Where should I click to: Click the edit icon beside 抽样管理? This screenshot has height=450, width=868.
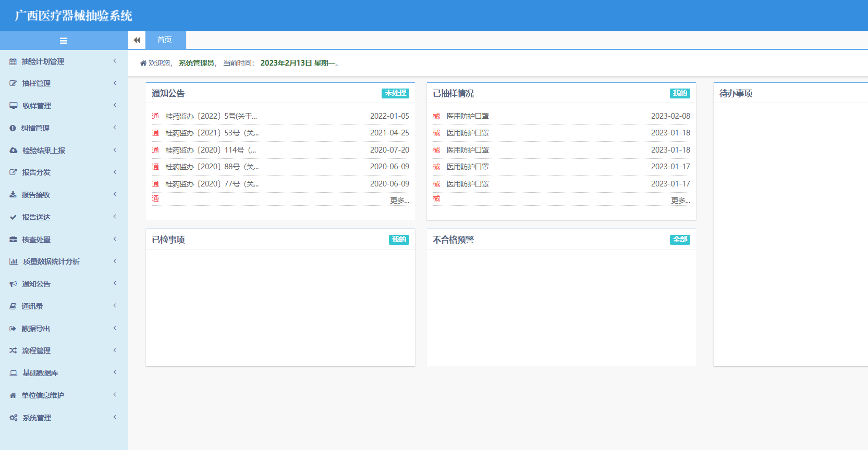(x=13, y=83)
